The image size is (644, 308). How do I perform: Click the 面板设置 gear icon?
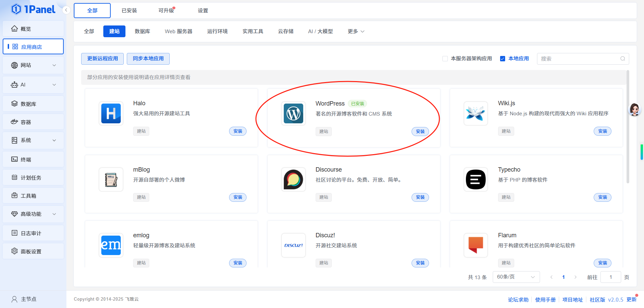click(x=14, y=251)
